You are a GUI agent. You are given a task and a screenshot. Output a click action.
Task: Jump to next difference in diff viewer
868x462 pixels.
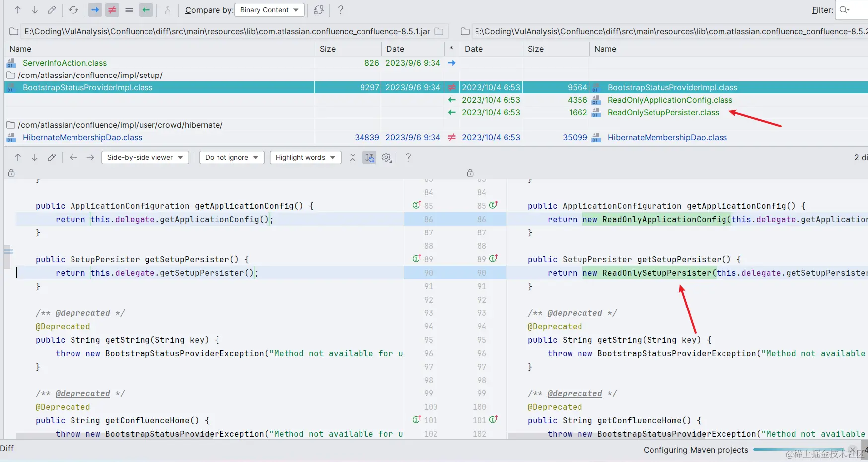(x=35, y=157)
